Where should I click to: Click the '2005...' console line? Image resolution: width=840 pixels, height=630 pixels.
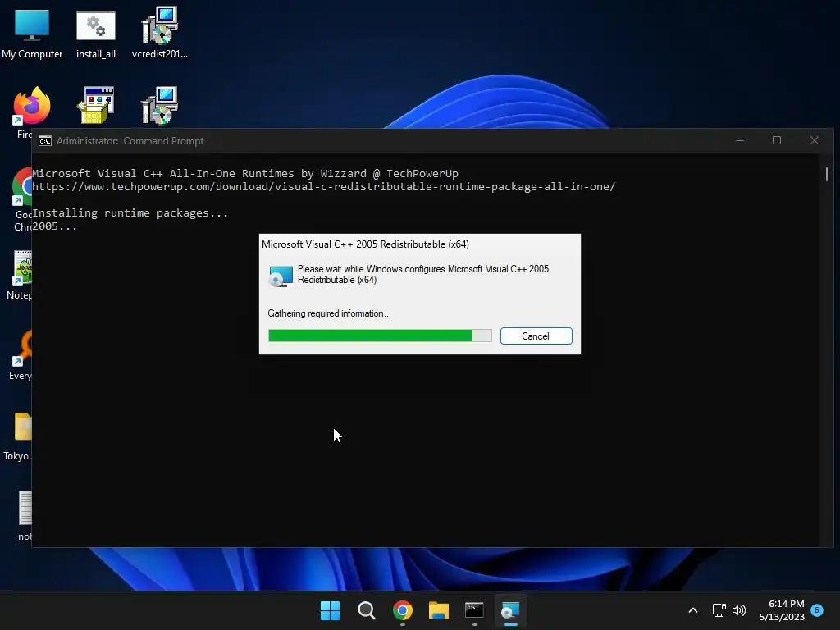[x=55, y=226]
